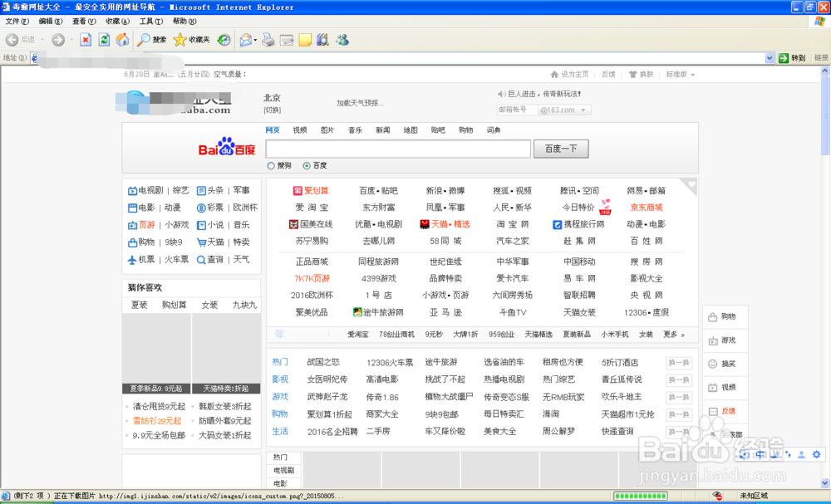The height and width of the screenshot is (504, 831).
Task: Click the vertical scrollbar thumb
Action: click(825, 115)
